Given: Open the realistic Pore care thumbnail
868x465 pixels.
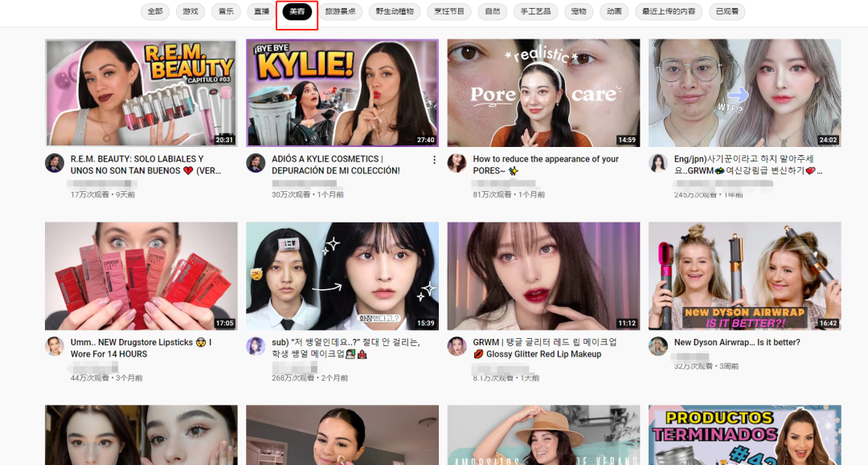Looking at the screenshot, I should [543, 93].
